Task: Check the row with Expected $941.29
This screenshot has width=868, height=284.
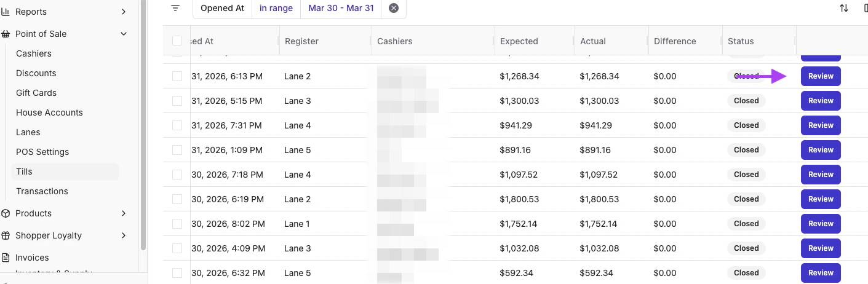Action: click(x=177, y=125)
